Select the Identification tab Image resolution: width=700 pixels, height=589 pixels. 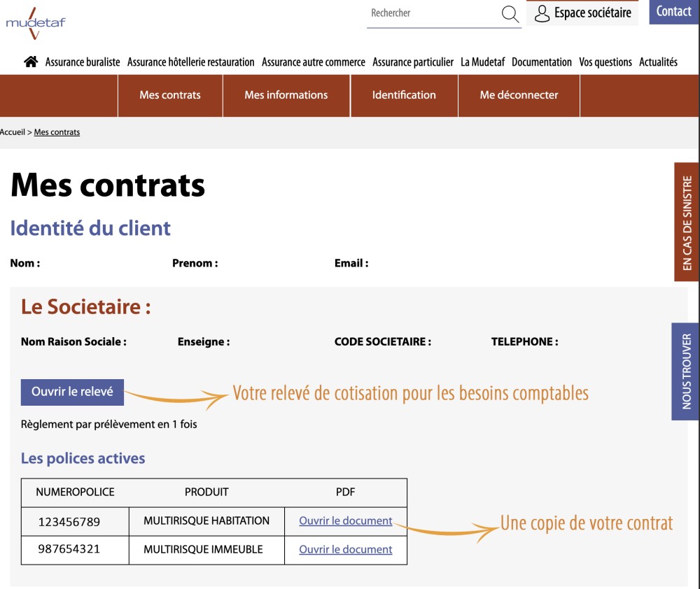(x=404, y=95)
